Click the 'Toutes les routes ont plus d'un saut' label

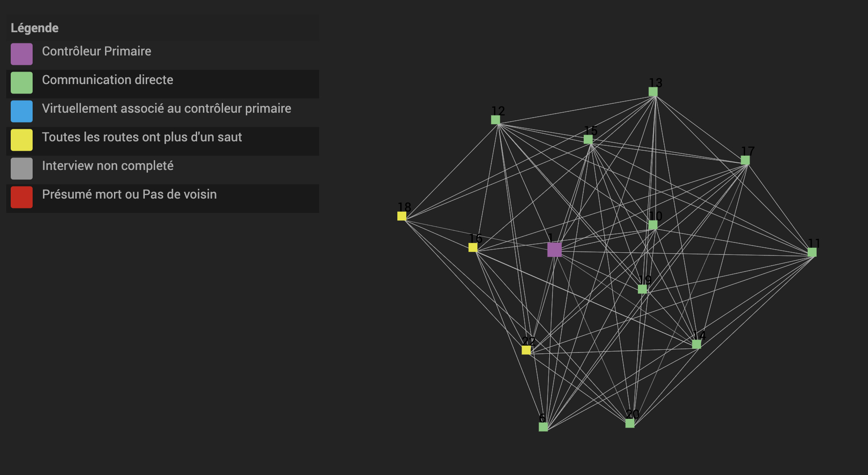click(142, 137)
